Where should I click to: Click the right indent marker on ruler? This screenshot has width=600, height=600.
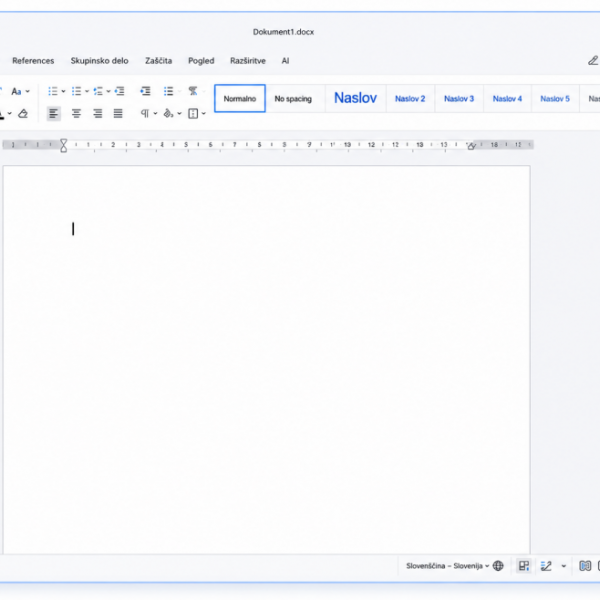[x=471, y=146]
